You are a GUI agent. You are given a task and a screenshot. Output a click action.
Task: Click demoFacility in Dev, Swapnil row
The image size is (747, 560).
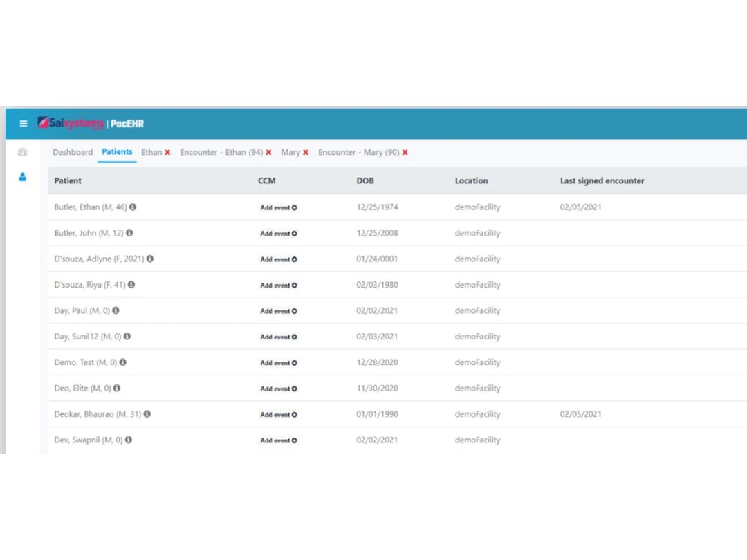point(477,440)
